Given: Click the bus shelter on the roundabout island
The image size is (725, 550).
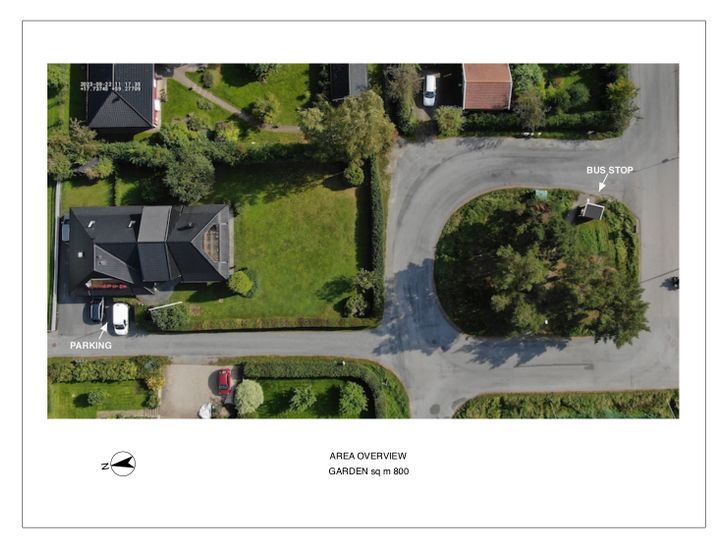Looking at the screenshot, I should pos(593,211).
